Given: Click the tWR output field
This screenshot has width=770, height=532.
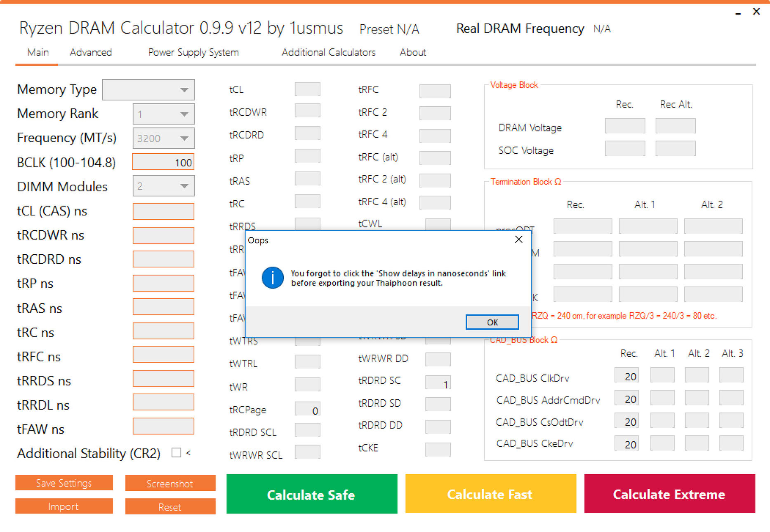Looking at the screenshot, I should [308, 384].
